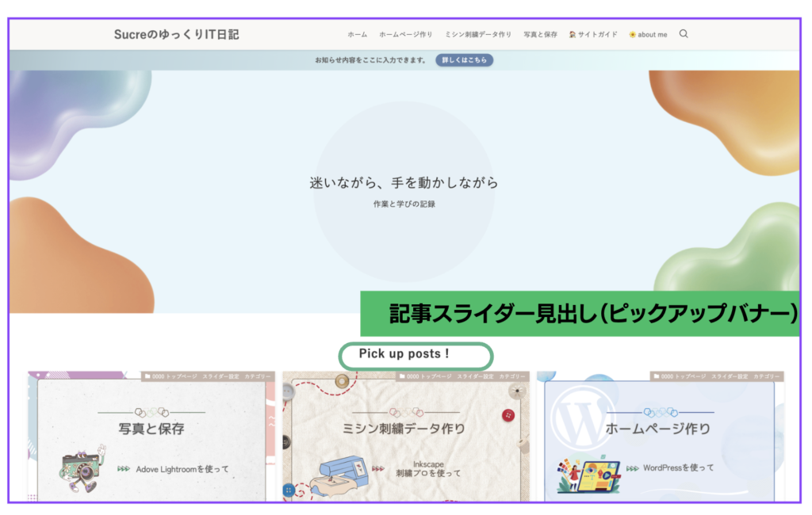Open the ミシン刺繍データ作り card title in slider

pyautogui.click(x=404, y=429)
